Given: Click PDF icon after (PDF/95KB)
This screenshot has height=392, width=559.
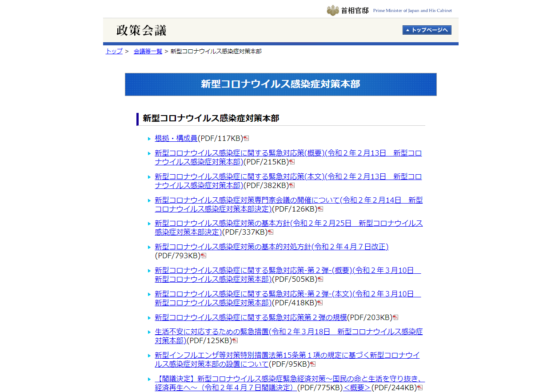Looking at the screenshot, I should coord(313,364).
